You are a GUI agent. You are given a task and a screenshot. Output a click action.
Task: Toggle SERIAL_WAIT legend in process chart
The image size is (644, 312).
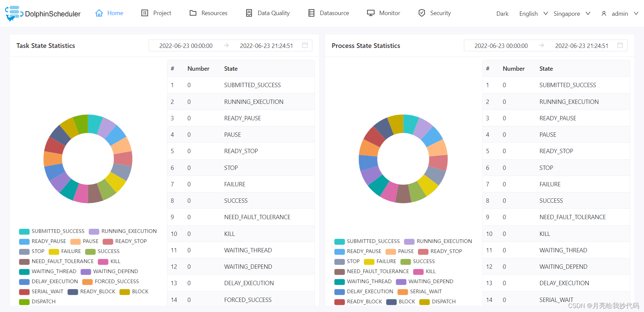click(420, 292)
